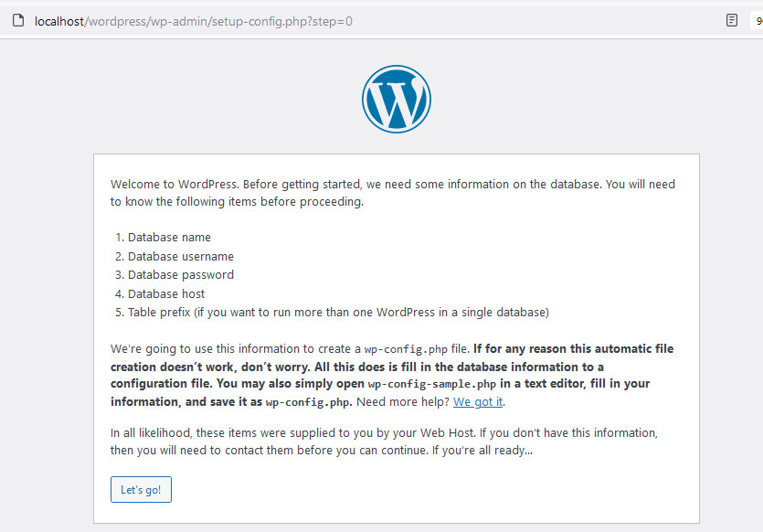Screen dimensions: 763x532
Task: Toggle the reader view icon in address bar
Action: tap(731, 20)
